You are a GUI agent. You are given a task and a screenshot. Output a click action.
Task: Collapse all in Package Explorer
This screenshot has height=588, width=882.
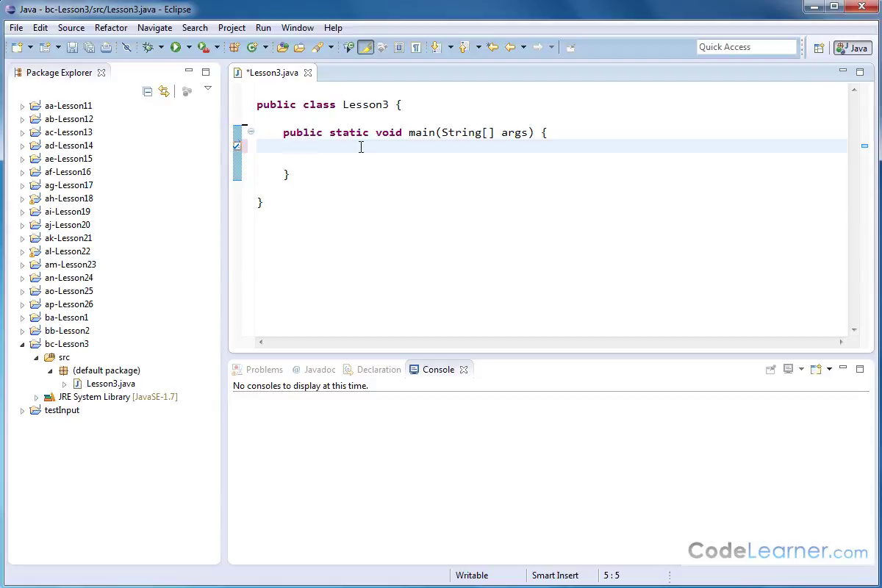click(x=148, y=91)
